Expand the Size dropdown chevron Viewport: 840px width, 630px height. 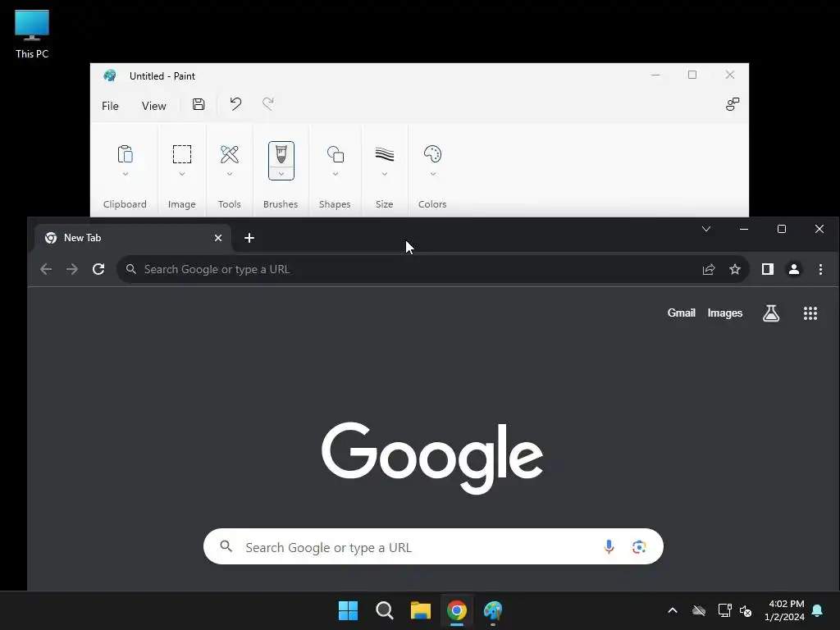click(x=385, y=174)
